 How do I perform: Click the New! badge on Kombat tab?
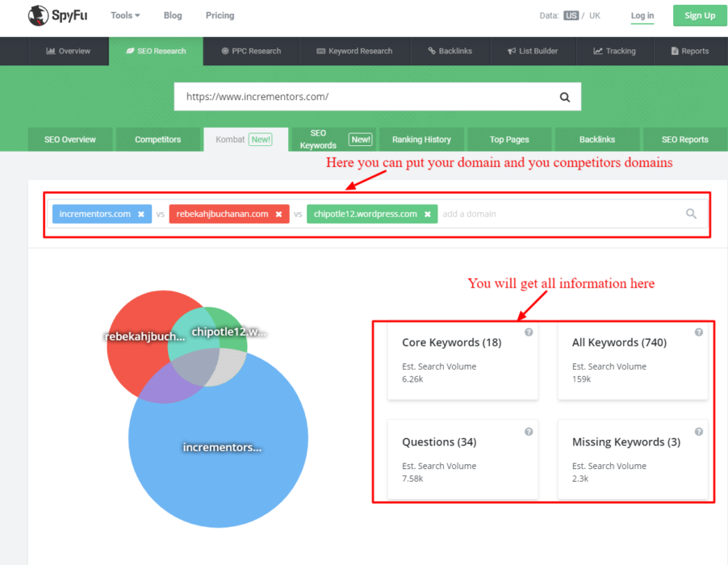pos(261,140)
